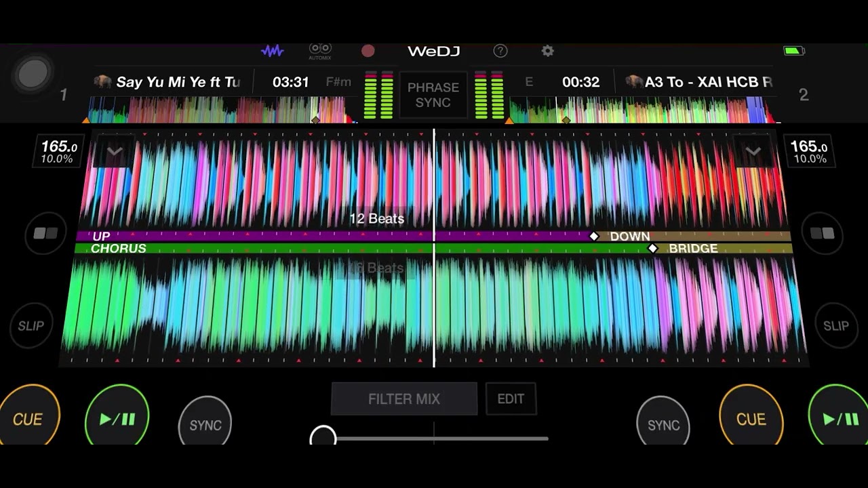Screen dimensions: 868x488
Task: Tap the round jog button beside deck 1
Action: (33, 73)
